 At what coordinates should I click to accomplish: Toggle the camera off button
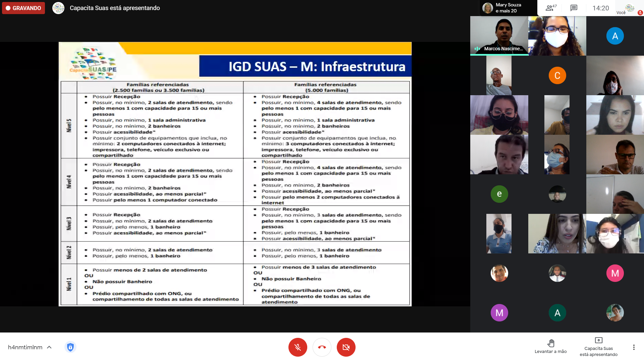[346, 347]
